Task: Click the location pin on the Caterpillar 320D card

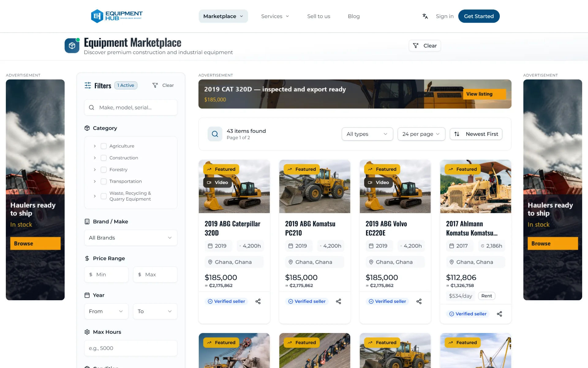Action: coord(210,262)
